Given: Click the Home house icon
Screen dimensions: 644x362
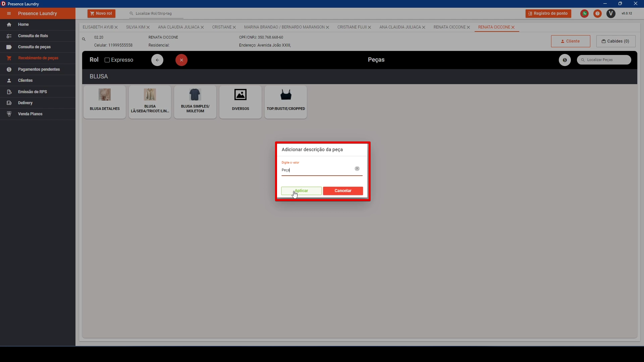Looking at the screenshot, I should pos(9,24).
